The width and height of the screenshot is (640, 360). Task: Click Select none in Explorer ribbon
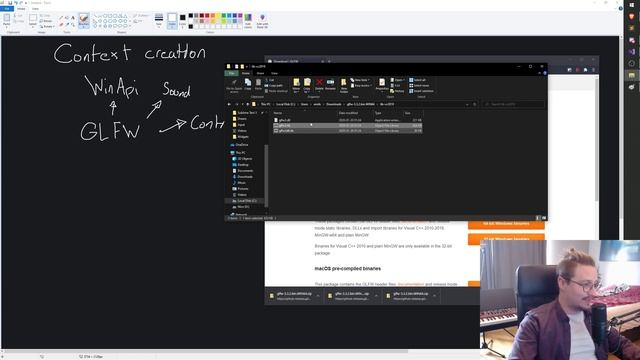click(419, 86)
